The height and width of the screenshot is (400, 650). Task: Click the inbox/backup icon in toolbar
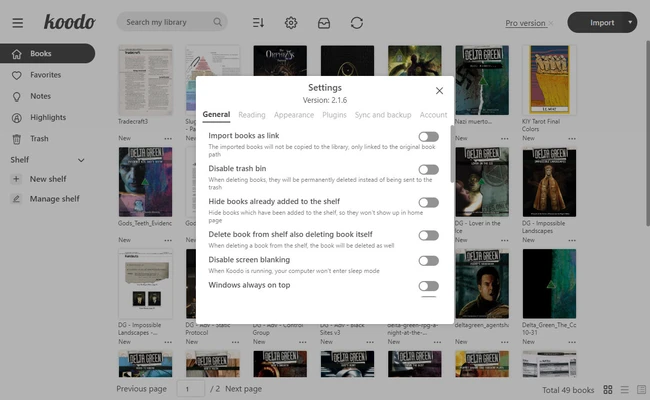(324, 23)
